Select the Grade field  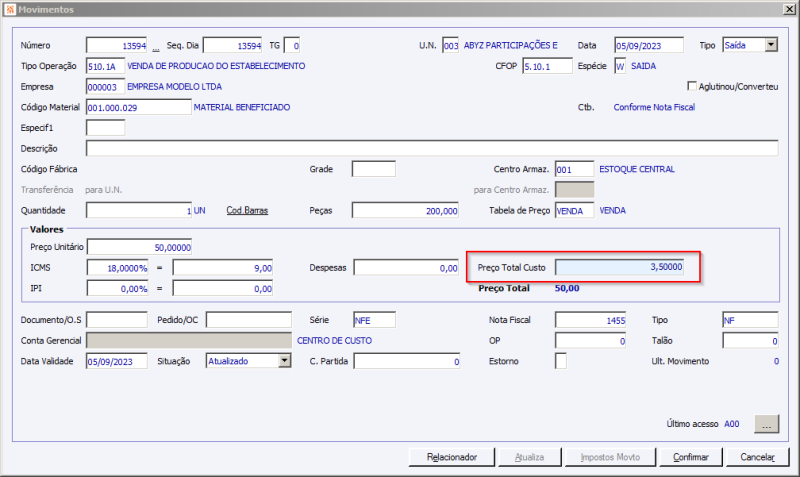[374, 169]
